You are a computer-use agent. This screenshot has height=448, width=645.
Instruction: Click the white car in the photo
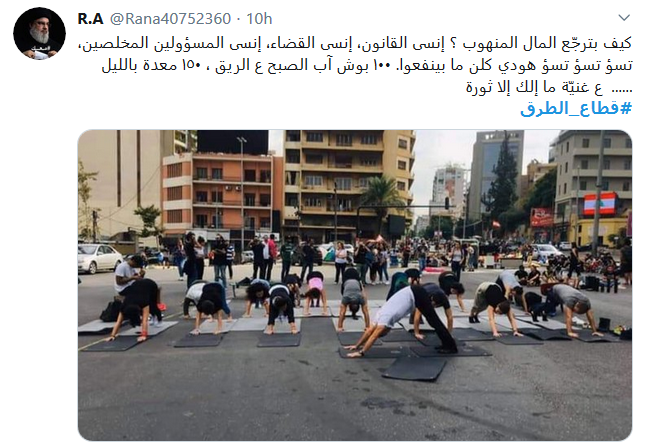tap(99, 258)
